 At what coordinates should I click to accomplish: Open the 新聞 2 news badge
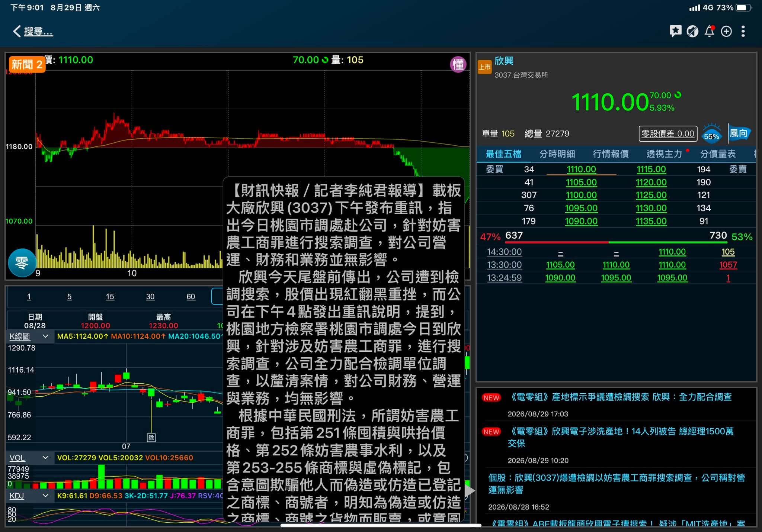pyautogui.click(x=27, y=65)
